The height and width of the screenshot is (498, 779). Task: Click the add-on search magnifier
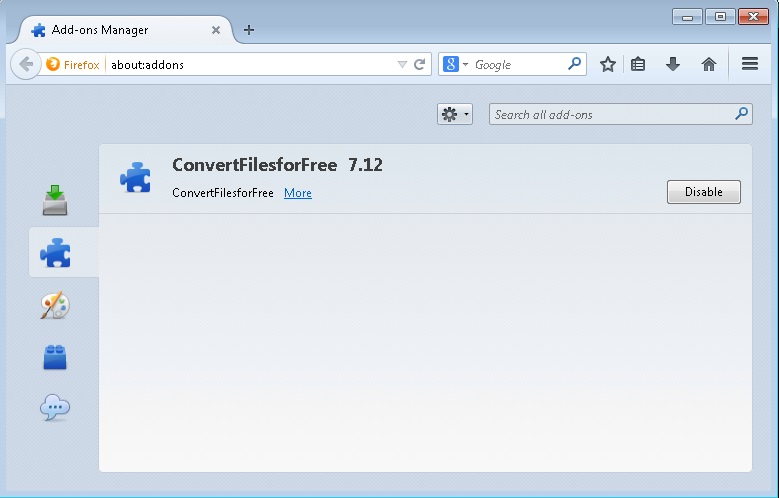tap(742, 114)
